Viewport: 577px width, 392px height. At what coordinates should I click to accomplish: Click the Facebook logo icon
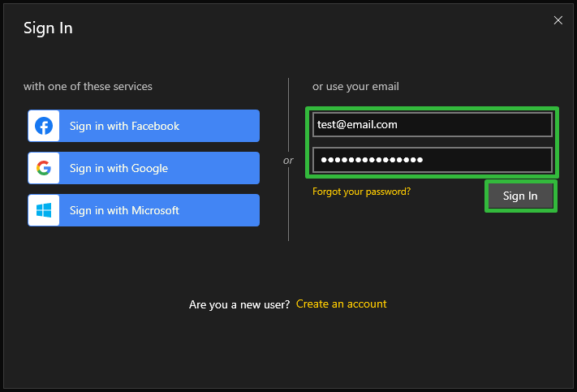[44, 126]
